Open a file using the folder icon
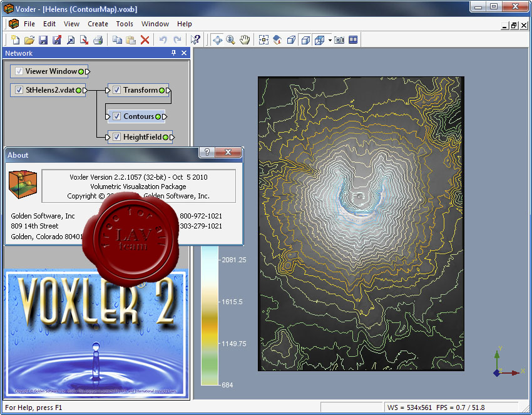This screenshot has width=532, height=415. [29, 40]
